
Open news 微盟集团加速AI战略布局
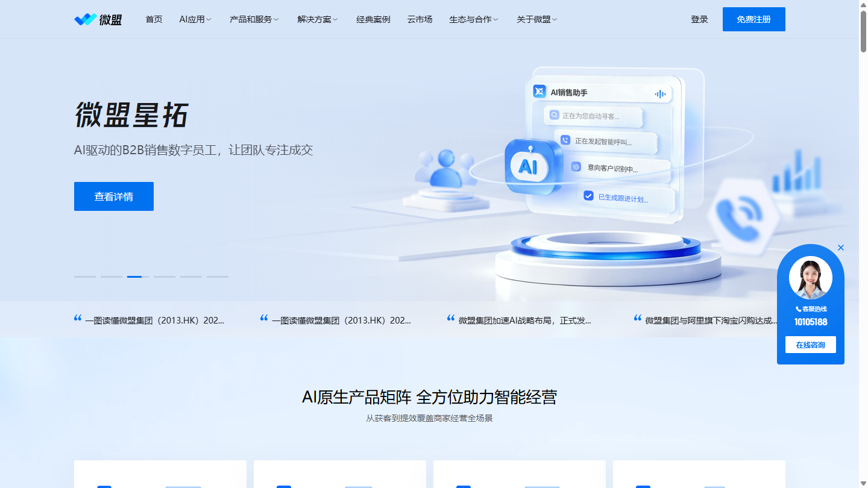pyautogui.click(x=524, y=321)
